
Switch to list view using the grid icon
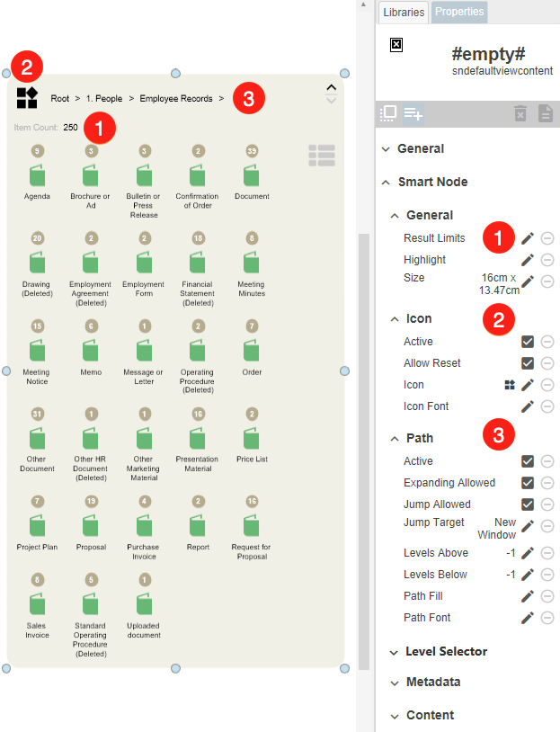pos(321,156)
